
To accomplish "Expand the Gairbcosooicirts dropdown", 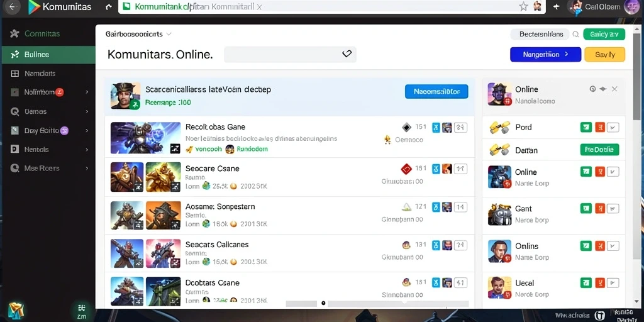I will click(x=169, y=34).
